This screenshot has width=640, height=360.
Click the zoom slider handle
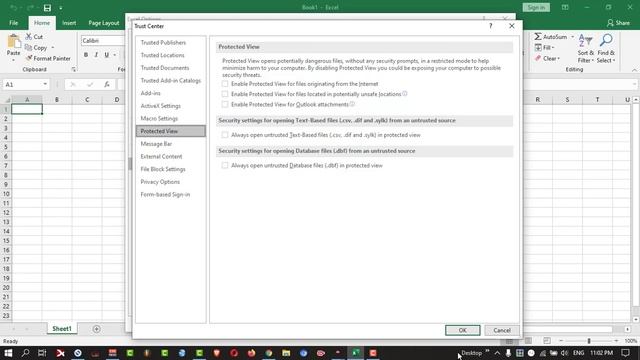click(x=589, y=341)
